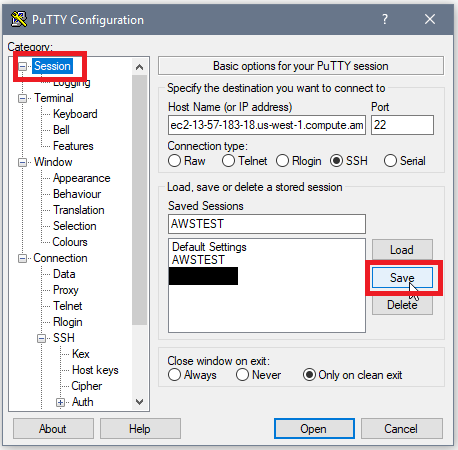Screen dimensions: 458x450
Task: Click Open to start the connection
Action: (x=314, y=429)
